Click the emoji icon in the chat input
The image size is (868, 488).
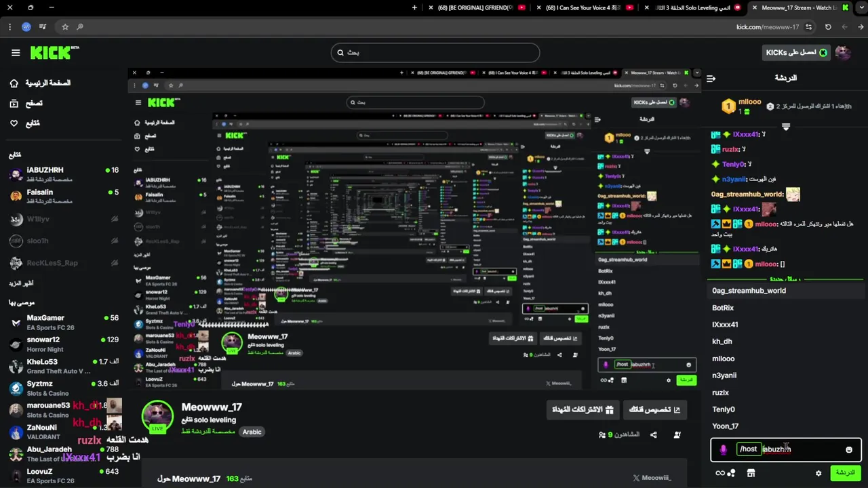[x=849, y=449]
